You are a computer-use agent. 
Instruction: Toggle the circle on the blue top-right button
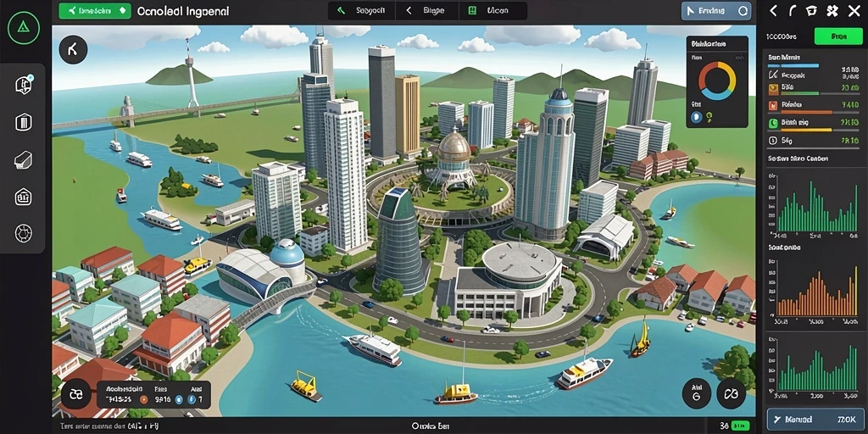(744, 10)
